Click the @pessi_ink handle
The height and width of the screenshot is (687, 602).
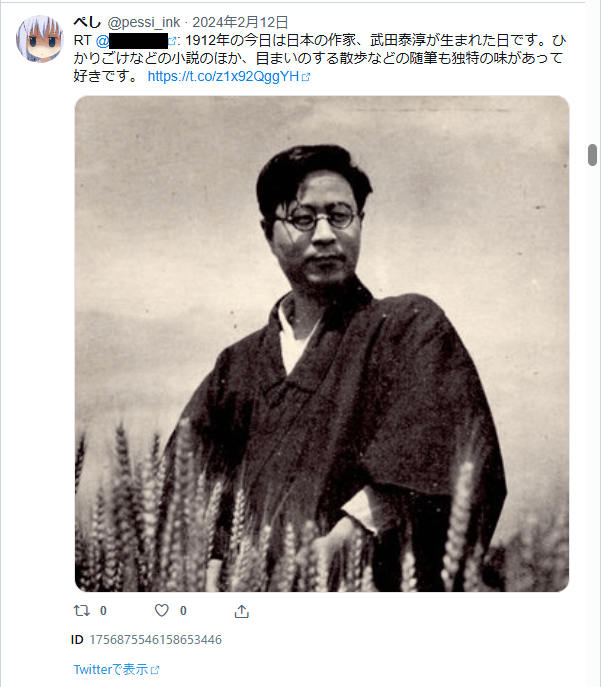[144, 22]
